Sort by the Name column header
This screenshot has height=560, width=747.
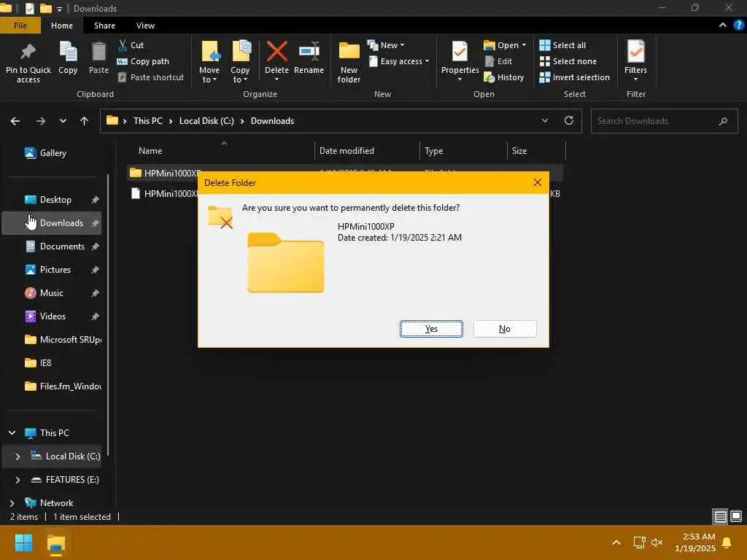[x=222, y=151]
